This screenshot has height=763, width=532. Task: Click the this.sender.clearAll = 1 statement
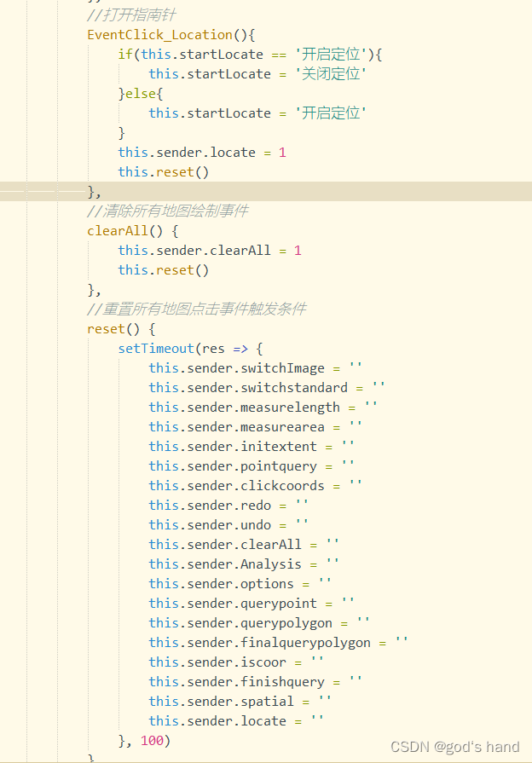(209, 251)
